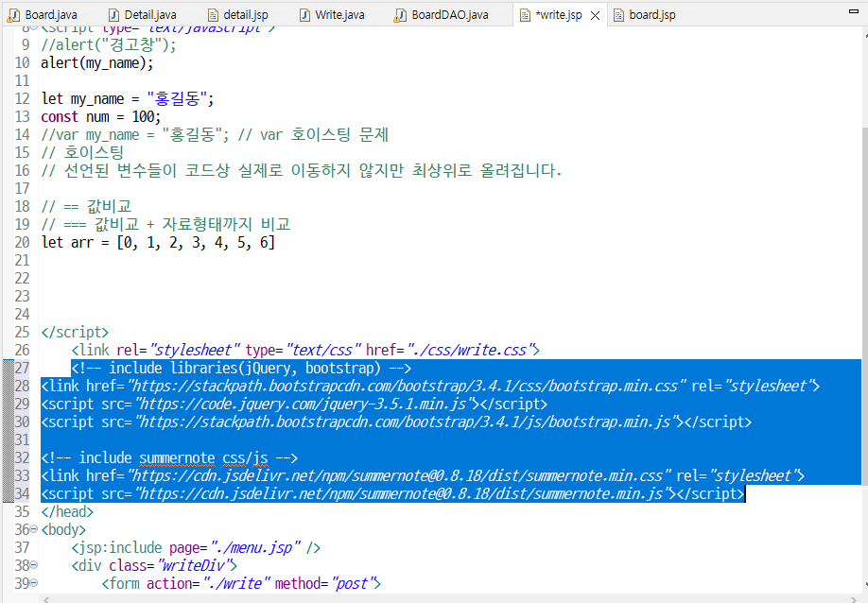Viewport: 868px width, 603px height.
Task: Minimize the editor area using top-right icon
Action: [x=854, y=10]
